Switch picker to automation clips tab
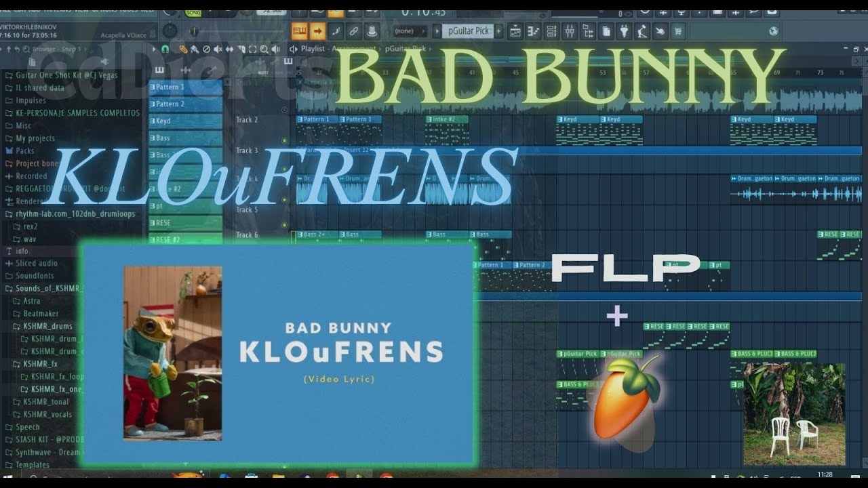868x488 pixels. pos(212,70)
